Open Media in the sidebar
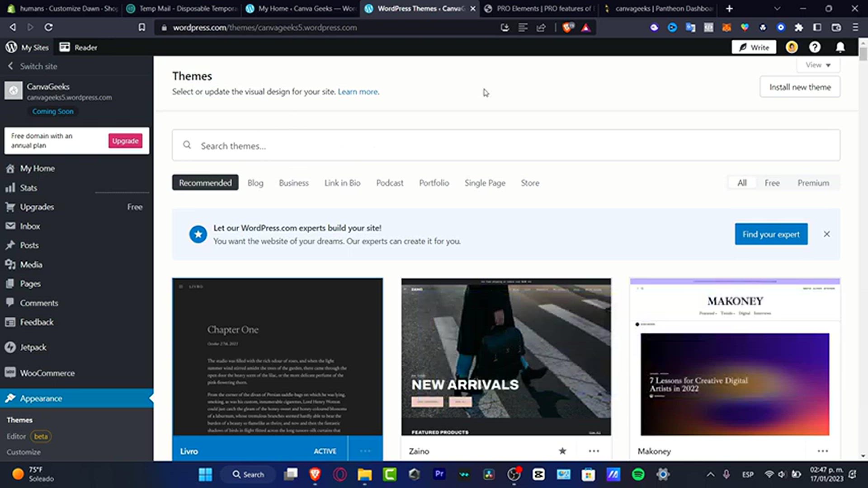Viewport: 868px width, 488px height. 31,265
